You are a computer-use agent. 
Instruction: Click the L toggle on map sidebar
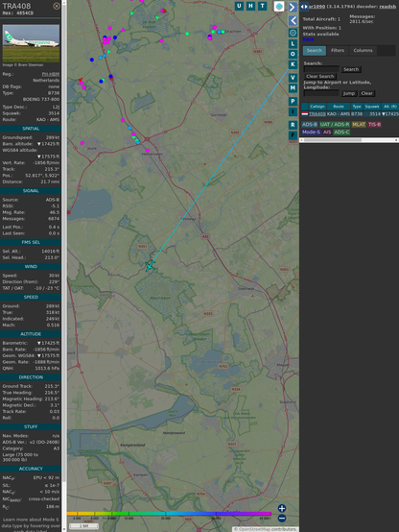tap(293, 44)
